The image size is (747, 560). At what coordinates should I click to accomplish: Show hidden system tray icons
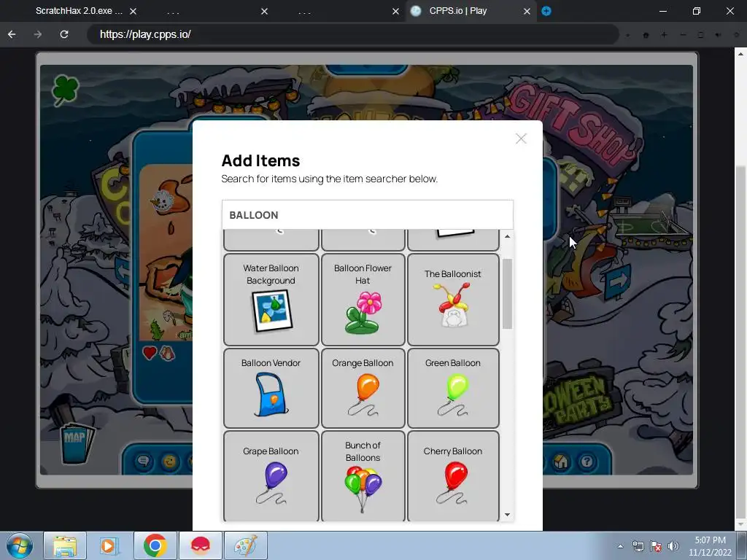(x=620, y=546)
